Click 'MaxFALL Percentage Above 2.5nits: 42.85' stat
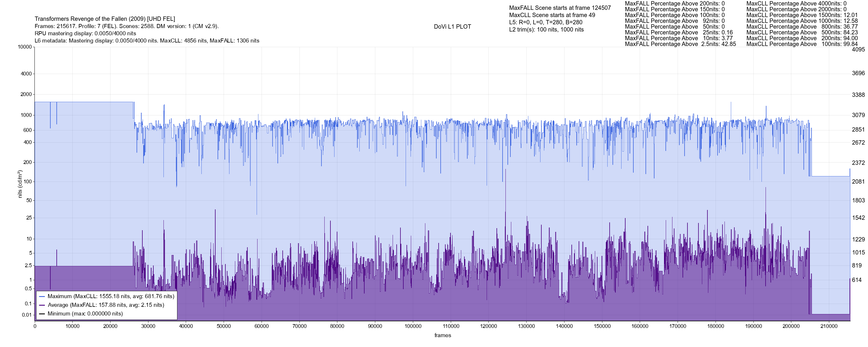The width and height of the screenshot is (868, 347). [x=680, y=44]
